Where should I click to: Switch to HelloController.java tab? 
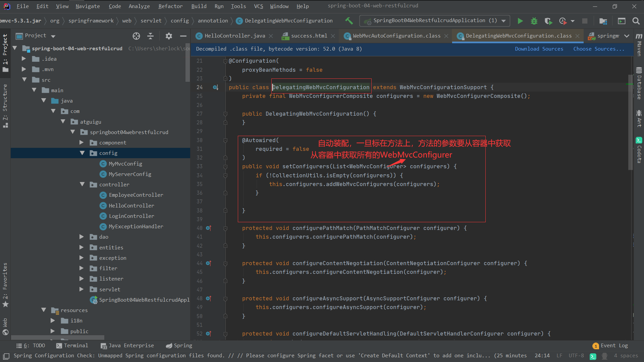(234, 36)
